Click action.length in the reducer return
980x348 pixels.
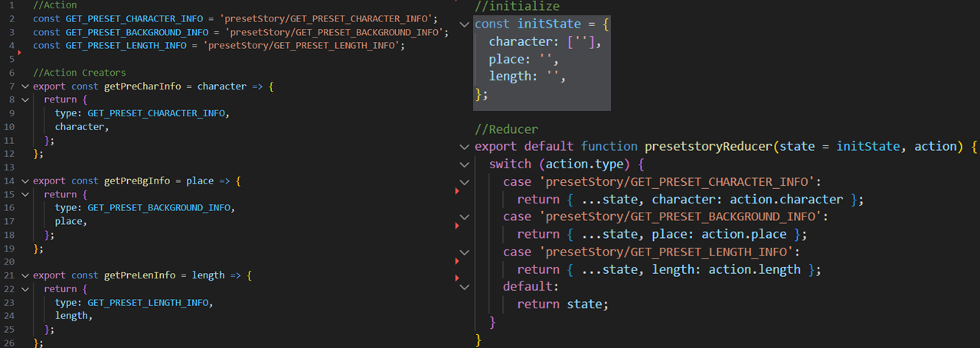pos(754,269)
